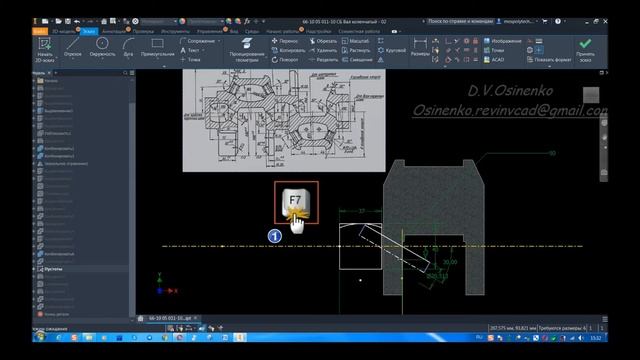Viewport: 640px width, 360px height.
Task: Finish sketch with Принять эскиз checkmark
Action: pos(585,50)
